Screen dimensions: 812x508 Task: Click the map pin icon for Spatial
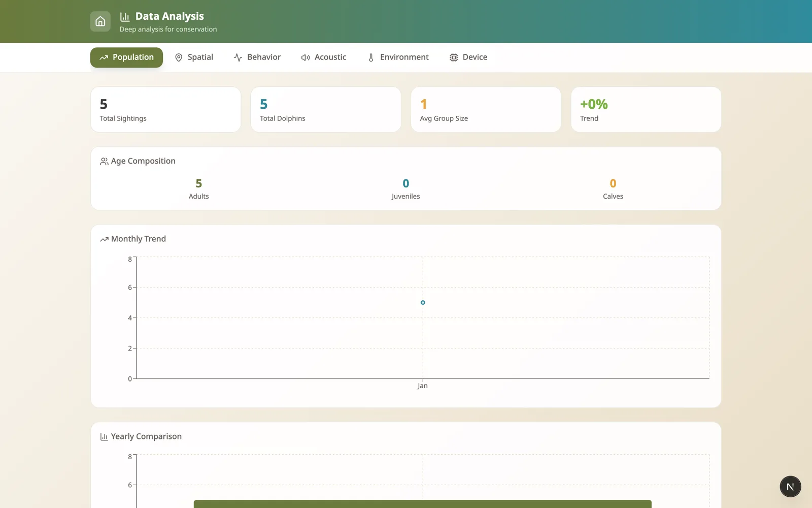[179, 57]
